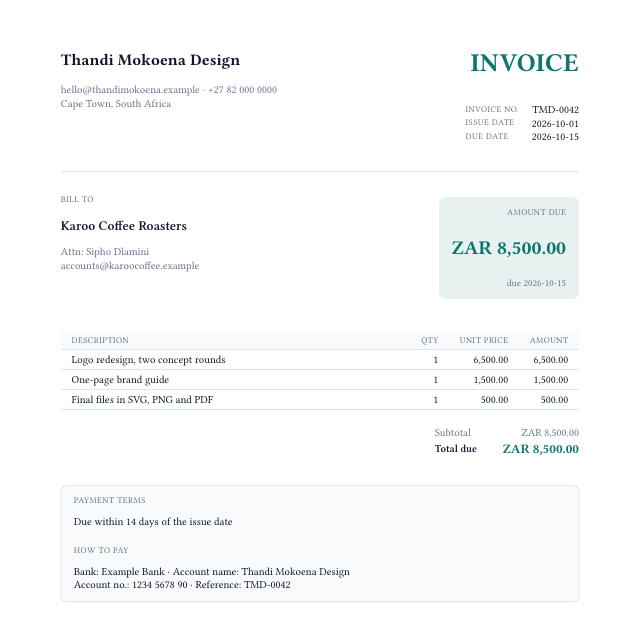
Task: Click unit price 500.00 in Final files row
Action: tap(494, 400)
